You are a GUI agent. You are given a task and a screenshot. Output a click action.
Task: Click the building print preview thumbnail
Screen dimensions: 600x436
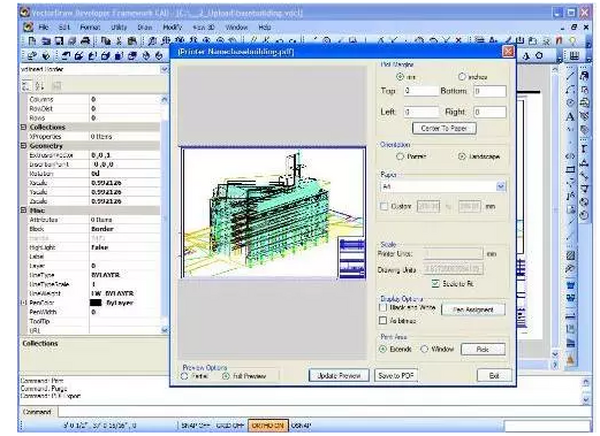click(x=274, y=212)
